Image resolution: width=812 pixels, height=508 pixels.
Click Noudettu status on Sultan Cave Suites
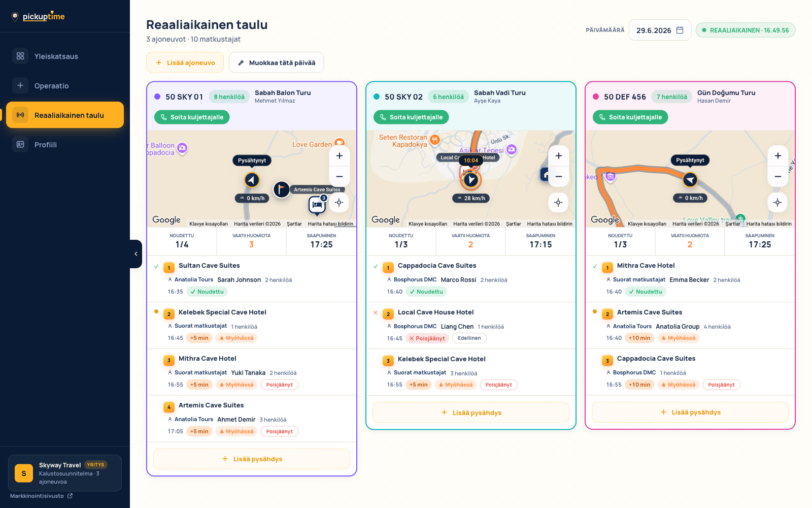(207, 292)
